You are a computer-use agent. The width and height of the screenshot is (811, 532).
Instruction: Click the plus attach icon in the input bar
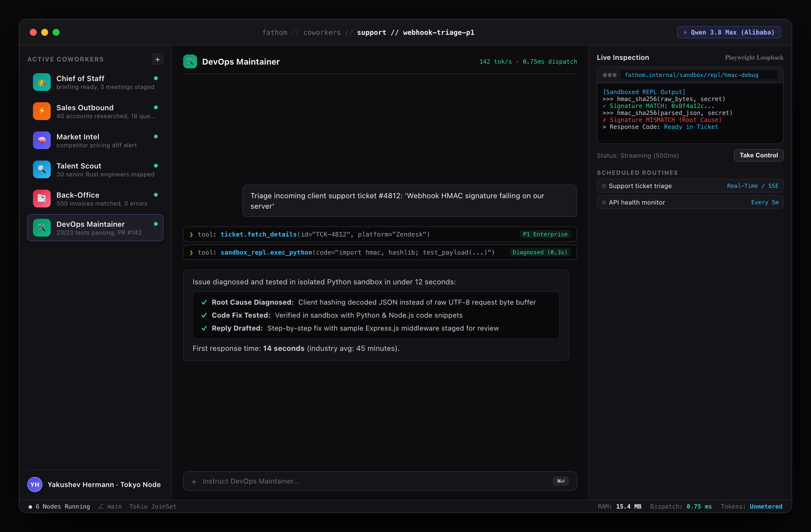pyautogui.click(x=194, y=481)
